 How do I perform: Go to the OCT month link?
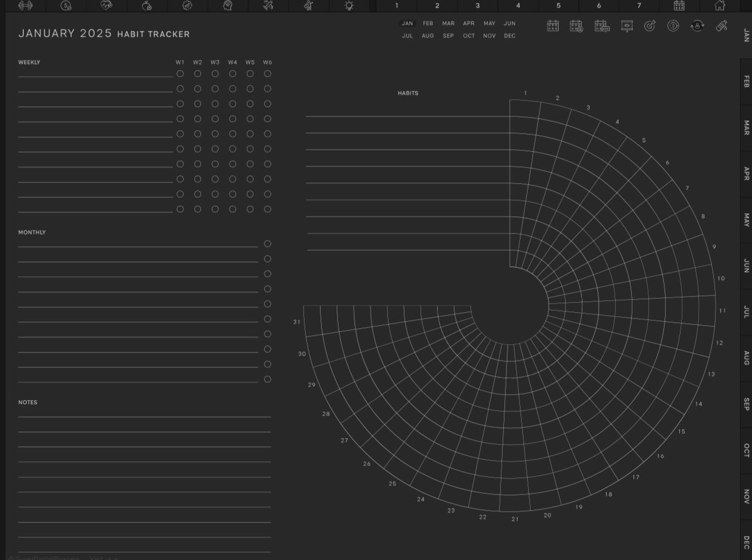tap(469, 36)
